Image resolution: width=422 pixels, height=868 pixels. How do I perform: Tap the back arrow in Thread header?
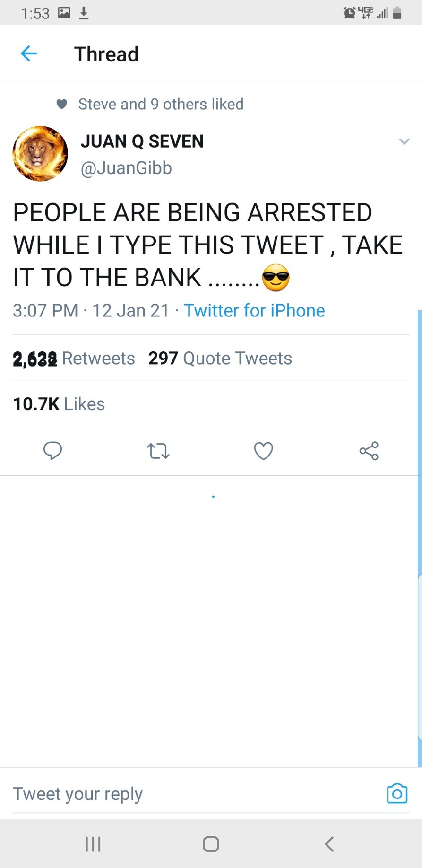[29, 54]
